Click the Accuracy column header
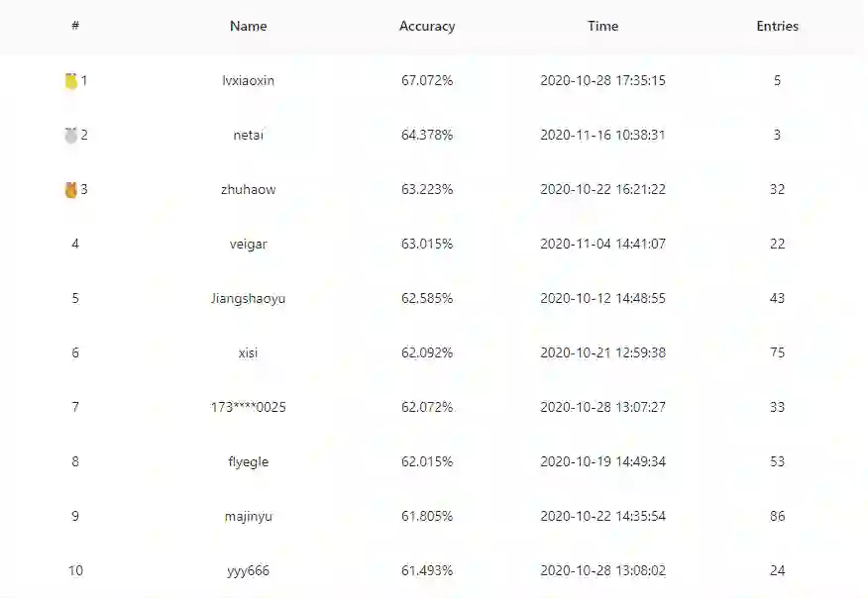 [427, 27]
